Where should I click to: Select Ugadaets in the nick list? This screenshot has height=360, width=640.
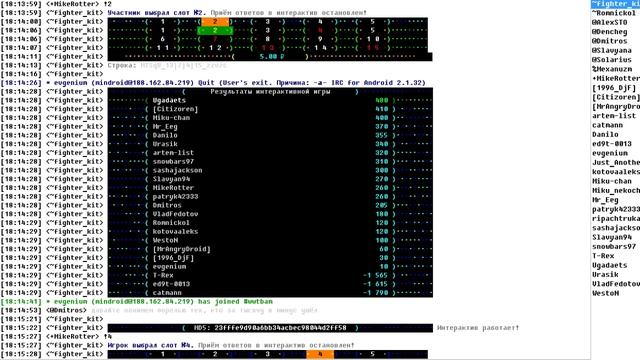pyautogui.click(x=609, y=265)
